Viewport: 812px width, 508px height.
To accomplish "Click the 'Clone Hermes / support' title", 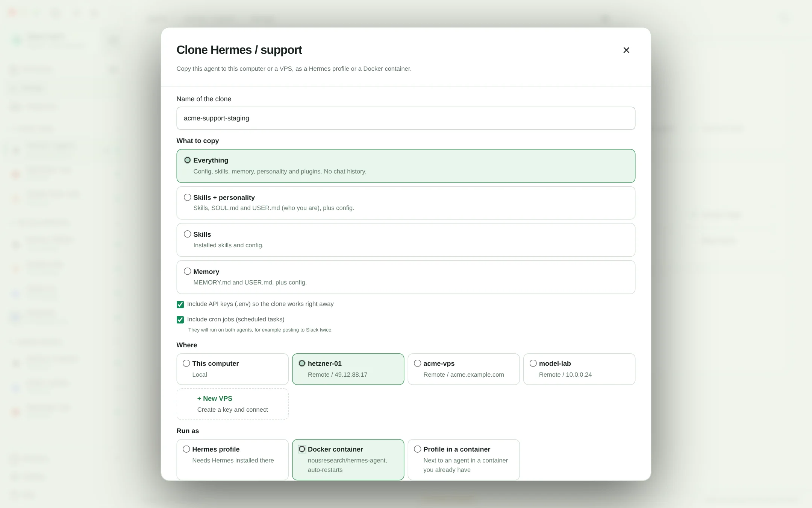I will pyautogui.click(x=239, y=50).
